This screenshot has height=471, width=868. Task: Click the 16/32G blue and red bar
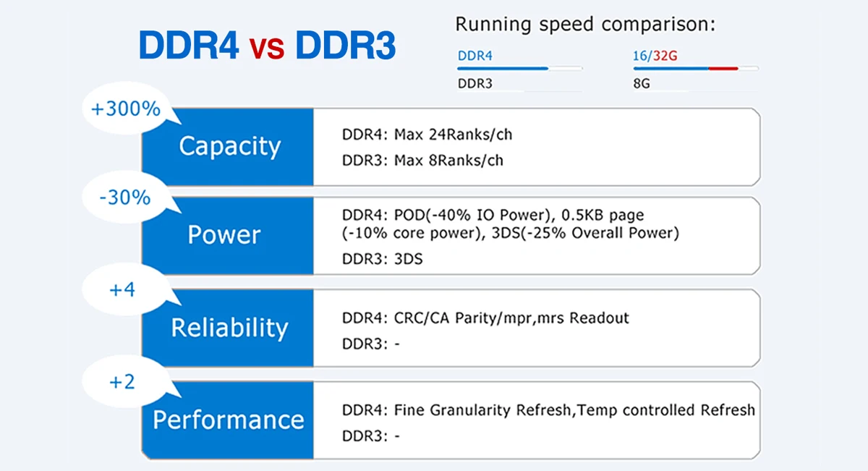click(685, 68)
